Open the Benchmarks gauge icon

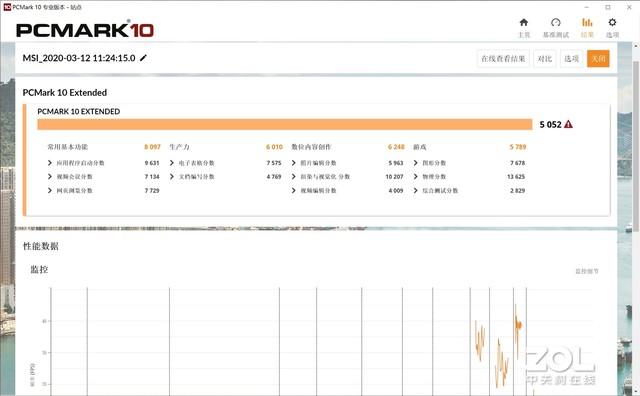(556, 22)
